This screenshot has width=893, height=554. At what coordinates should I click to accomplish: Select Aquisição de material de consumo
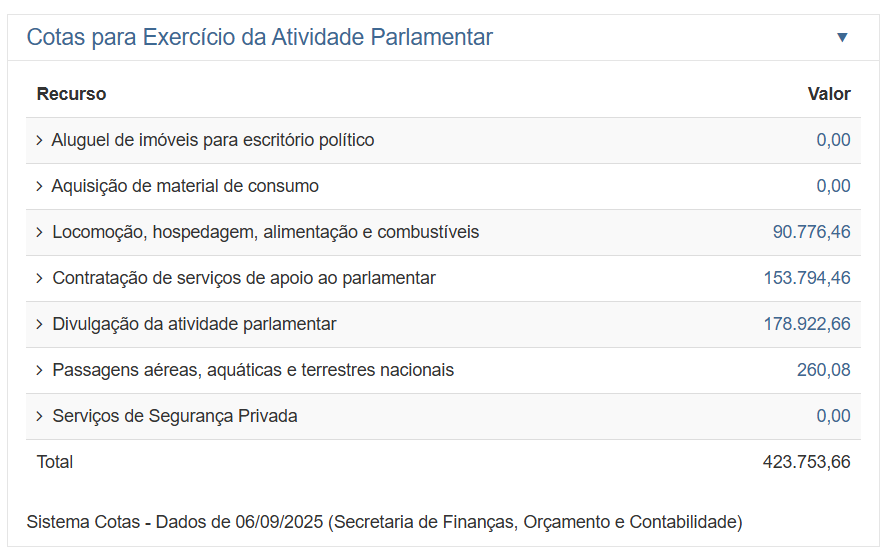pos(185,186)
